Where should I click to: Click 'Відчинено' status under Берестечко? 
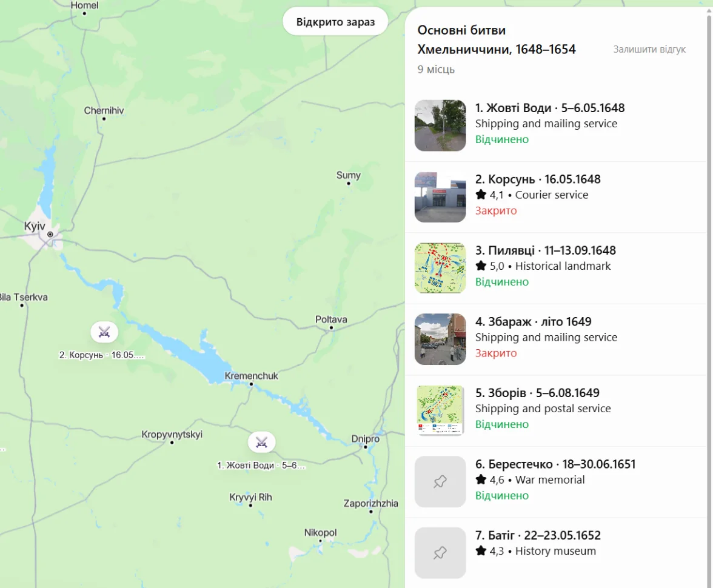[502, 495]
